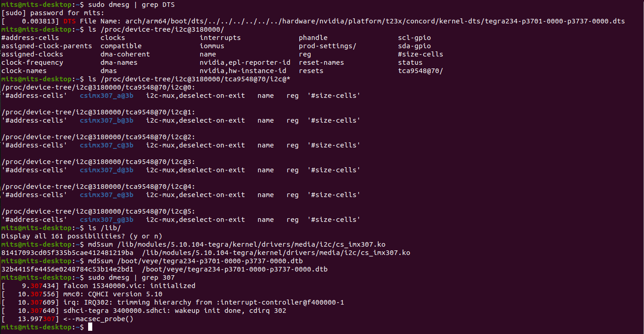This screenshot has width=644, height=334.
Task: Click the prod-settings/ directory entry
Action: (x=327, y=46)
